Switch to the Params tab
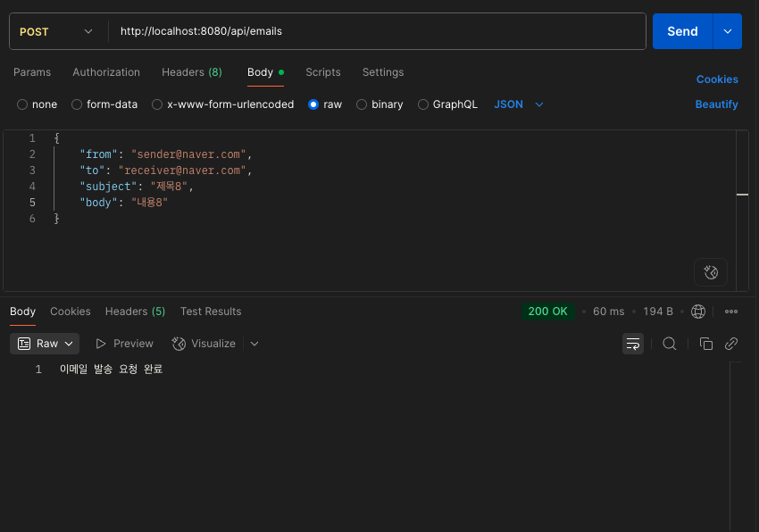The height and width of the screenshot is (532, 759). [32, 72]
